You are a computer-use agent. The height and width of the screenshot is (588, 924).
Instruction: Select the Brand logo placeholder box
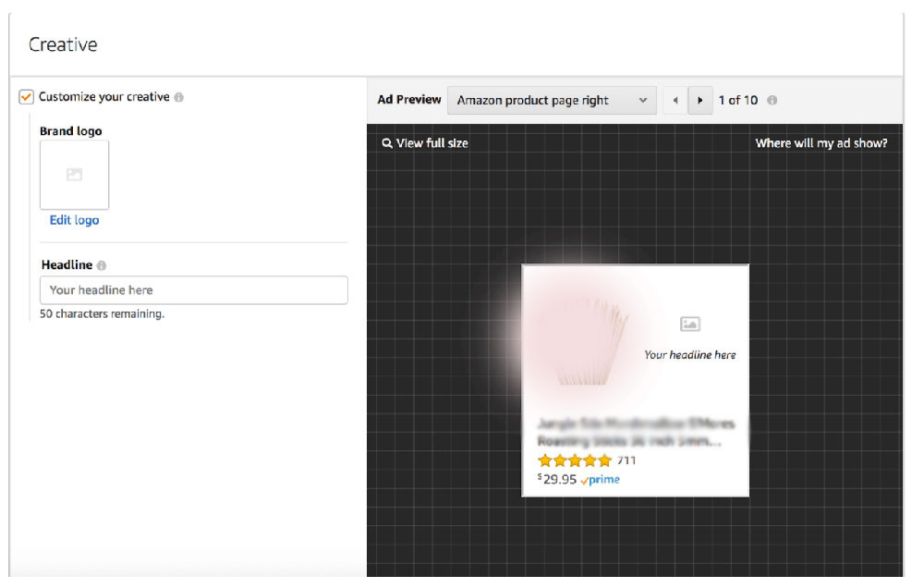click(74, 175)
